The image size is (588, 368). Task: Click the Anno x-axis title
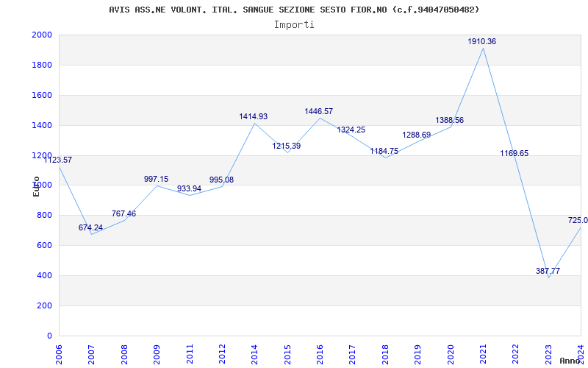pos(571,361)
